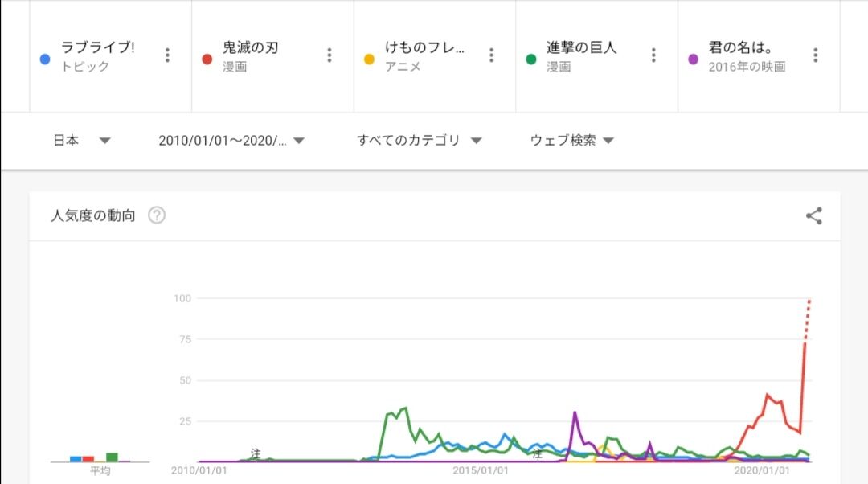Screen dimensions: 868x484
Task: Click the 注 note marker near 2010
Action: (x=256, y=454)
